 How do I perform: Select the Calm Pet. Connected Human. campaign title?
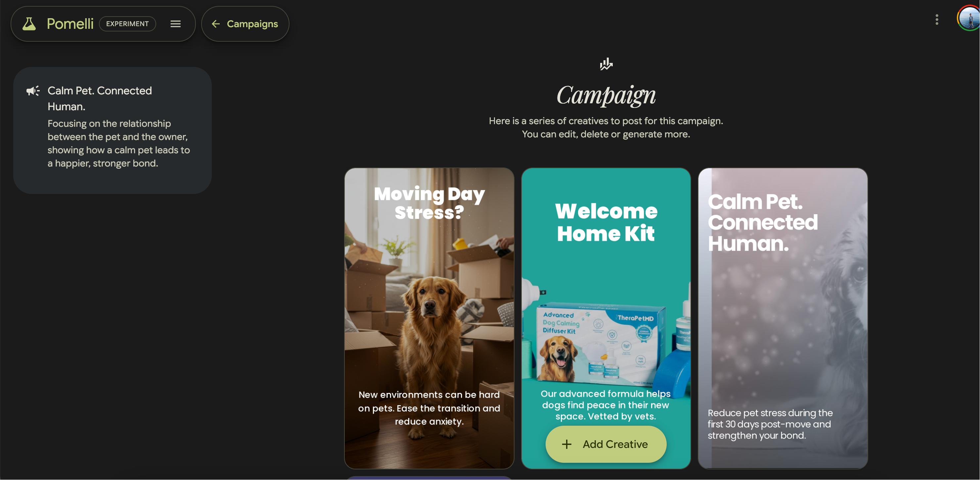(x=100, y=99)
